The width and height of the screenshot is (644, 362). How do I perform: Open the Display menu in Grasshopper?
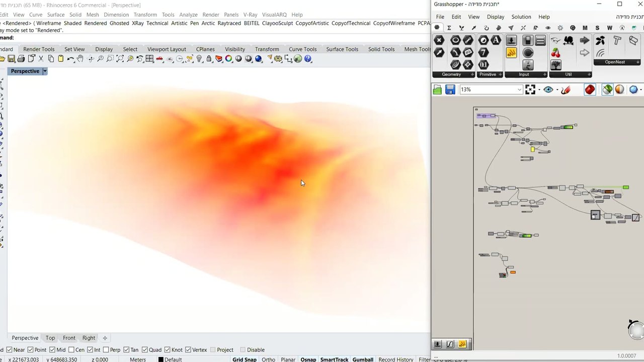coord(496,17)
